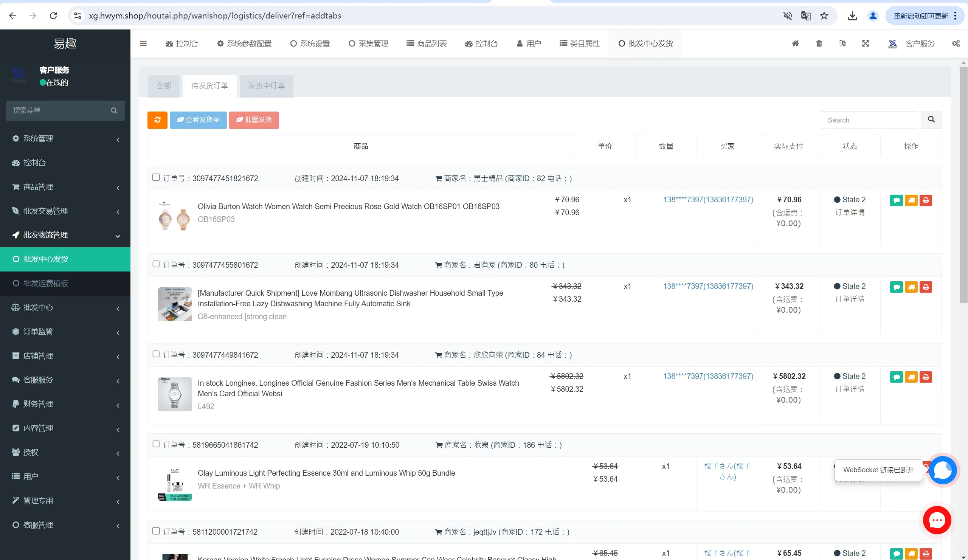Image resolution: width=968 pixels, height=560 pixels.
Task: Click the home icon in top bar
Action: 795,43
